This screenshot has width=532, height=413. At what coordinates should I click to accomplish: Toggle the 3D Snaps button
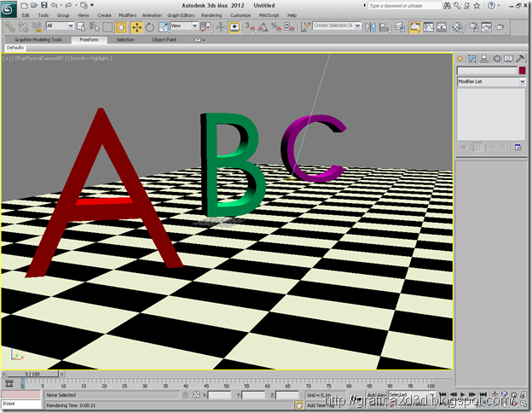pos(250,27)
